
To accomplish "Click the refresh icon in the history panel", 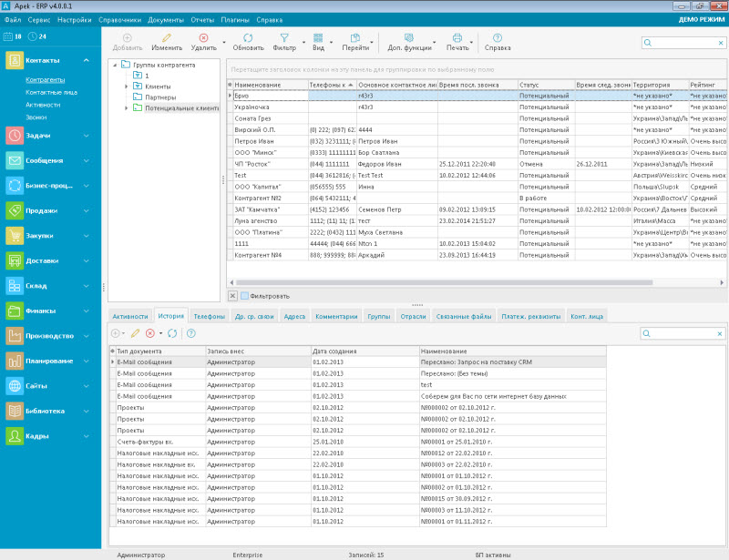I will point(172,333).
